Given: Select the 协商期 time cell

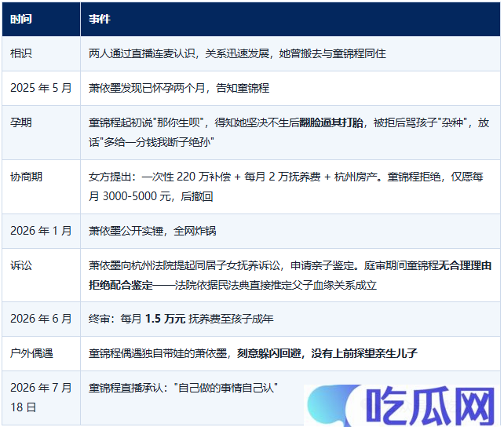Looking at the screenshot, I should (x=41, y=187).
